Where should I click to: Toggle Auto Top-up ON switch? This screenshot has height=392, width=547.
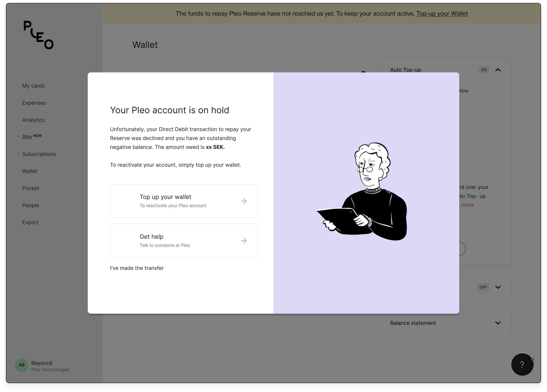(484, 70)
